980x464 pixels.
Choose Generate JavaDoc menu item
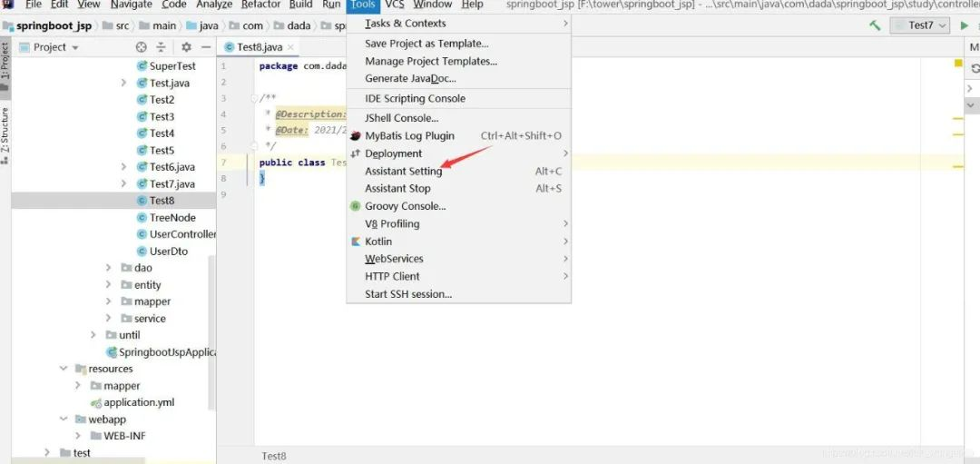[x=459, y=79]
